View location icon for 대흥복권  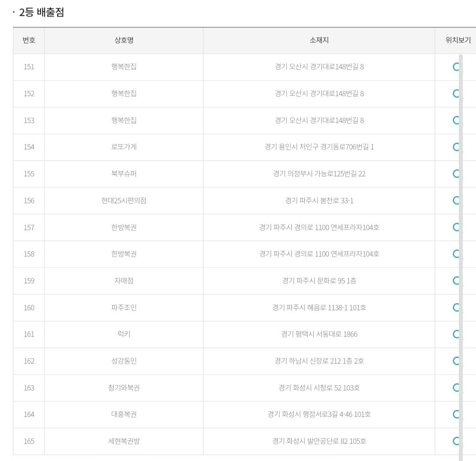click(456, 414)
